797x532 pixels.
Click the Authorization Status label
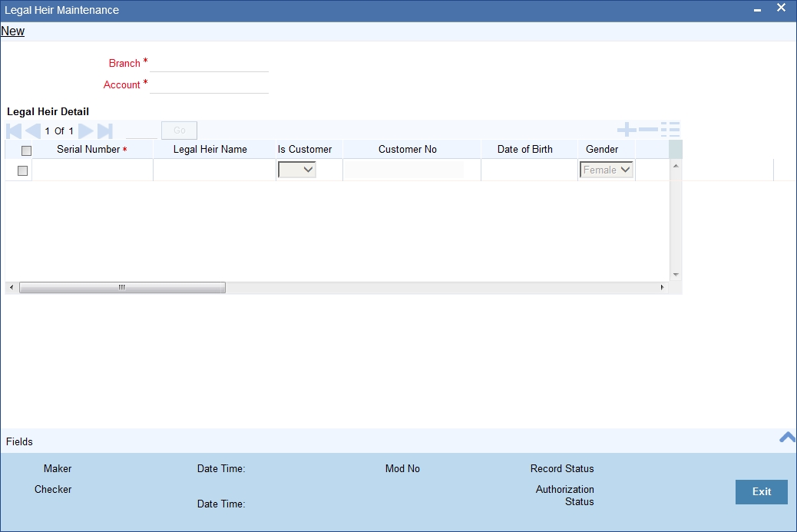564,495
